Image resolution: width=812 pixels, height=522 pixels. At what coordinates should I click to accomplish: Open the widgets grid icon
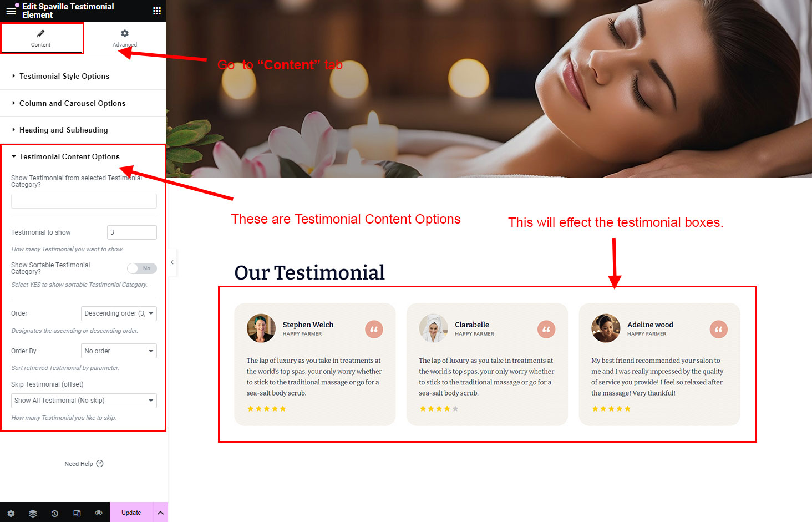tap(156, 11)
